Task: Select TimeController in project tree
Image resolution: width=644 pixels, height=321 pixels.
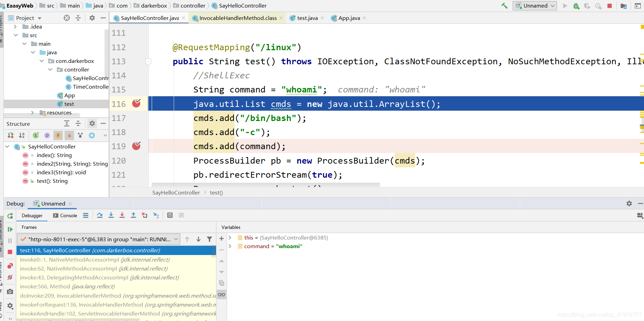Action: 87,87
